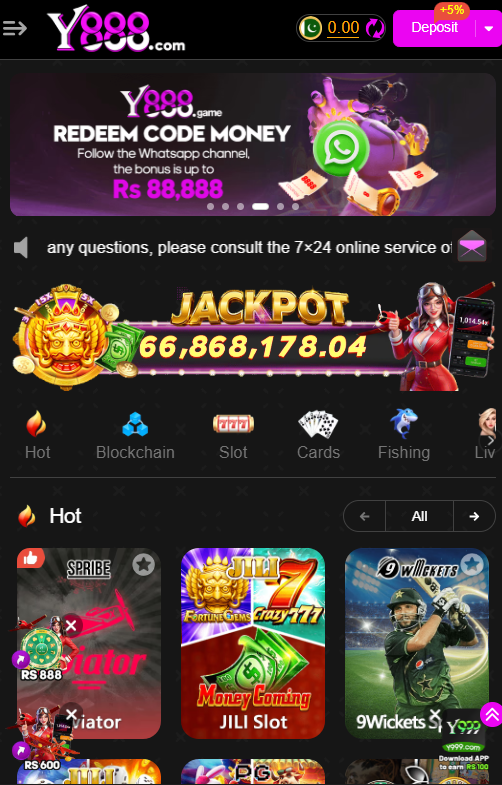Close the RS 888 floating promo
502x785 pixels.
(71, 625)
